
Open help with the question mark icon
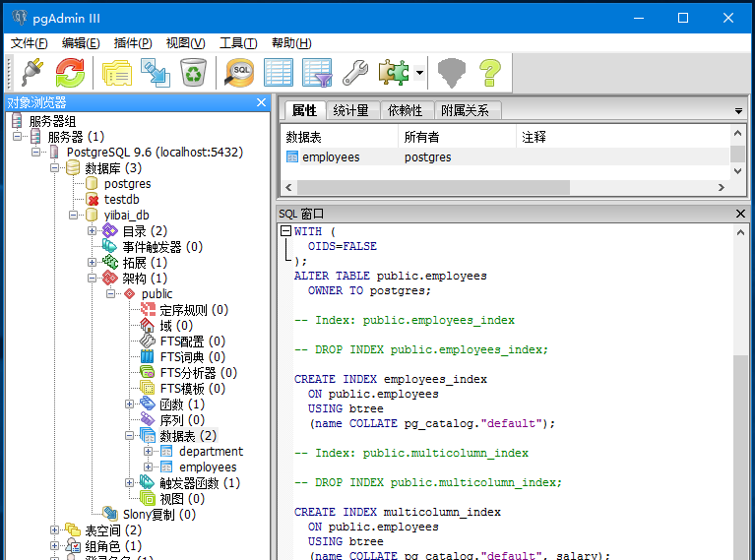pyautogui.click(x=490, y=72)
